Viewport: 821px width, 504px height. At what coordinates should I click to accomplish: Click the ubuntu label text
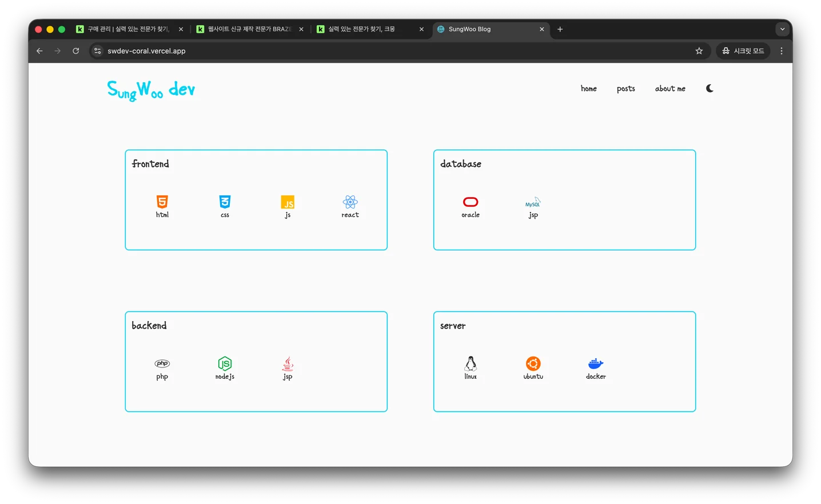(x=533, y=377)
